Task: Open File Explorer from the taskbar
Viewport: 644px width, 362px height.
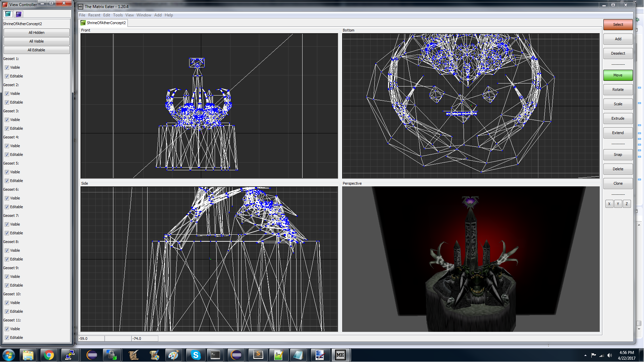Action: [x=28, y=355]
